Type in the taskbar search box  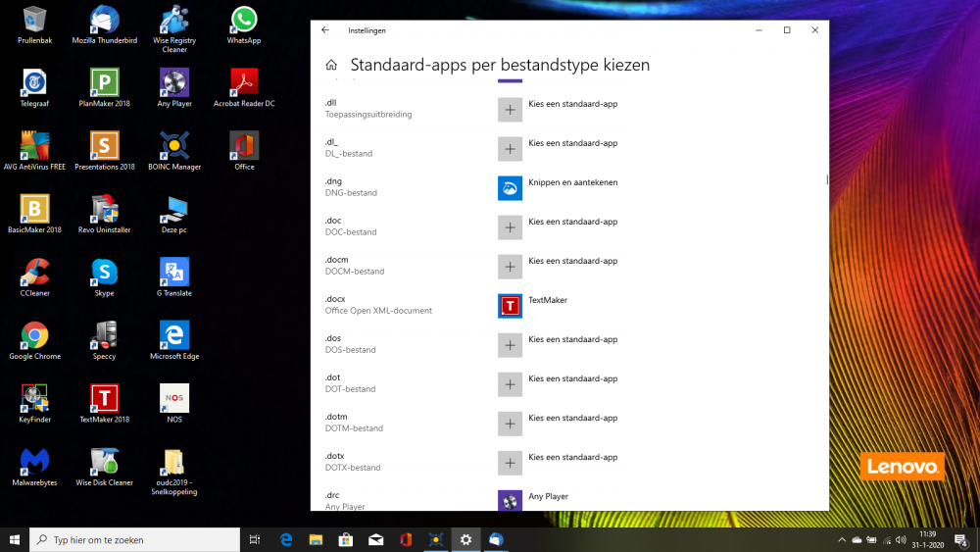click(137, 539)
